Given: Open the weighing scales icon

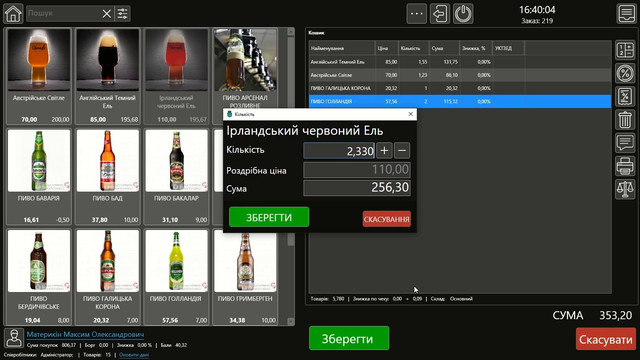Looking at the screenshot, I should coord(625,189).
